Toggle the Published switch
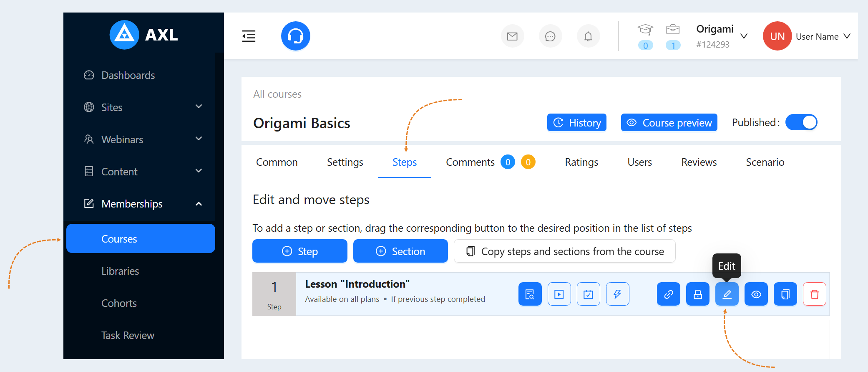Image resolution: width=868 pixels, height=372 pixels. (801, 122)
